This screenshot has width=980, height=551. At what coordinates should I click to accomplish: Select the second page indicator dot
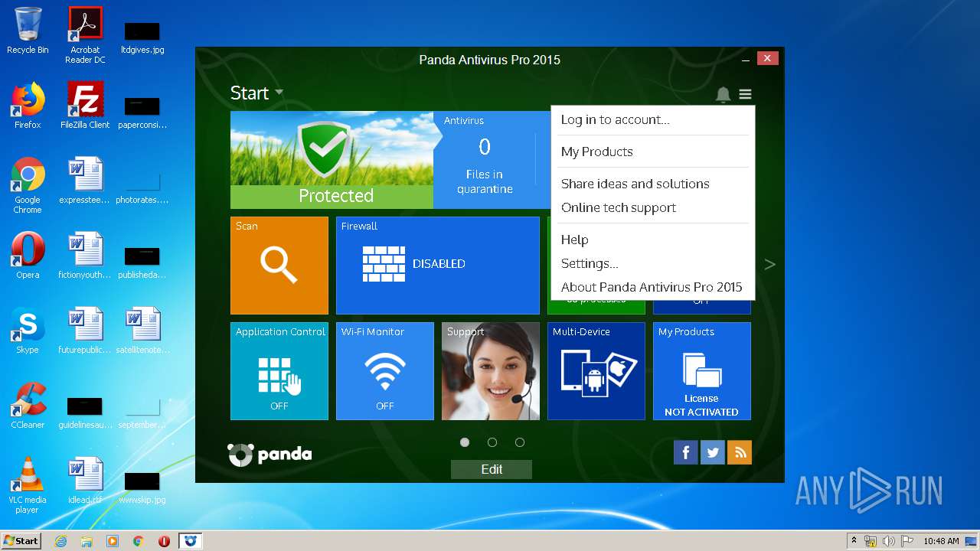[x=492, y=442]
